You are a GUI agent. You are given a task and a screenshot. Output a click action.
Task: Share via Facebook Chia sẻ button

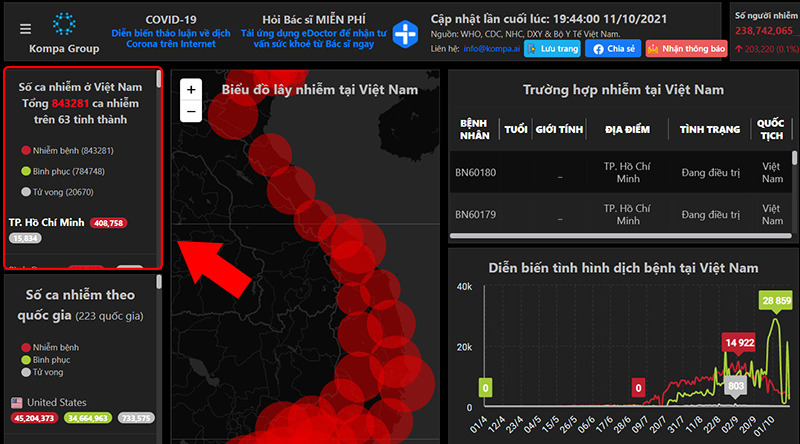613,49
